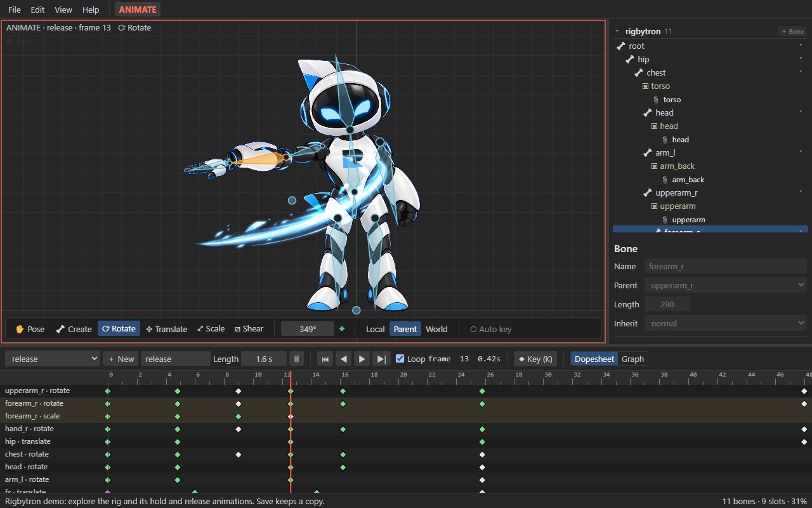Collapse the hip bone row arrow
The width and height of the screenshot is (812, 508).
(801, 59)
